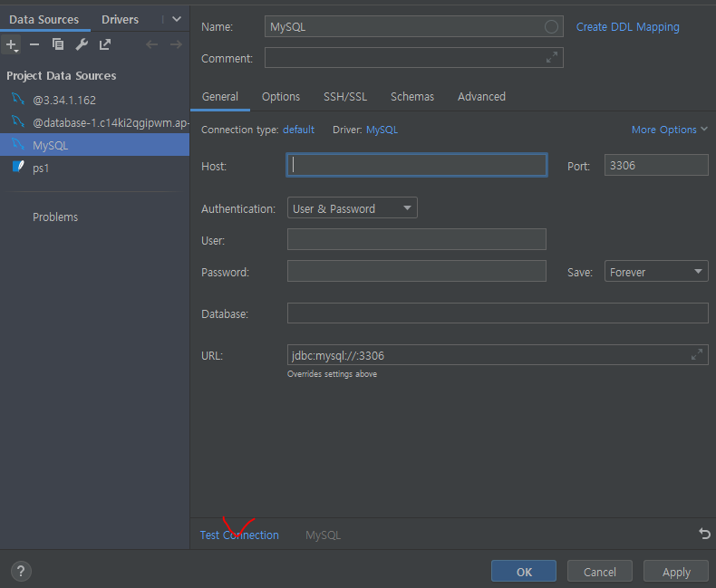Viewport: 716px width, 588px height.
Task: Open help with the question mark button
Action: [21, 571]
